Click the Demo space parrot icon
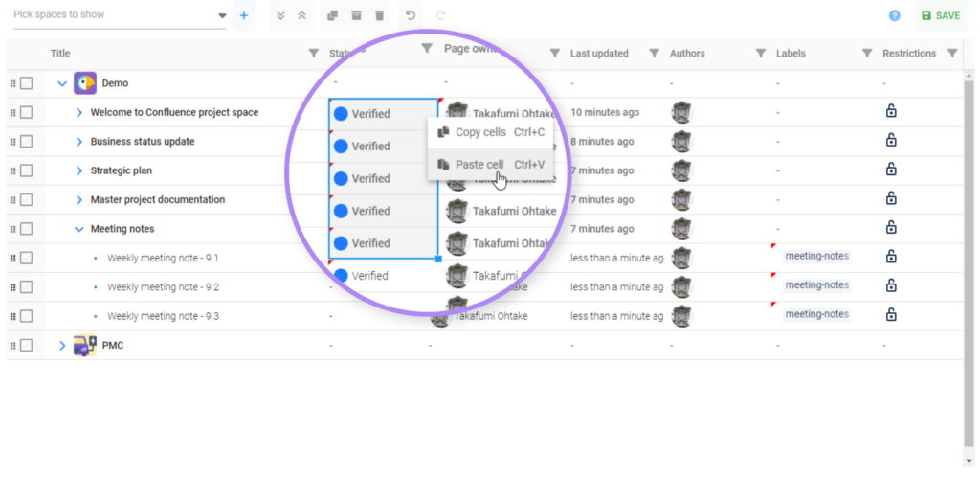This screenshot has width=980, height=477. 85,83
